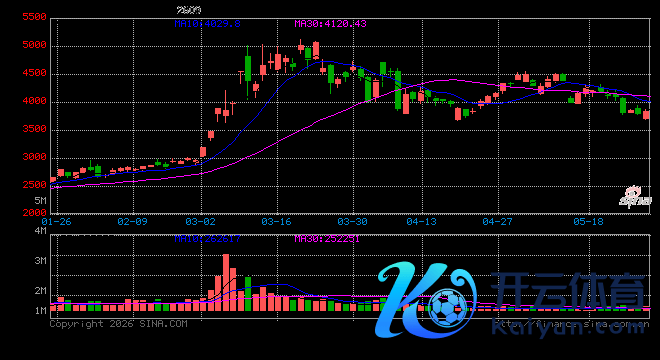
Task: Click the 04-27 date label
Action: [x=497, y=221]
